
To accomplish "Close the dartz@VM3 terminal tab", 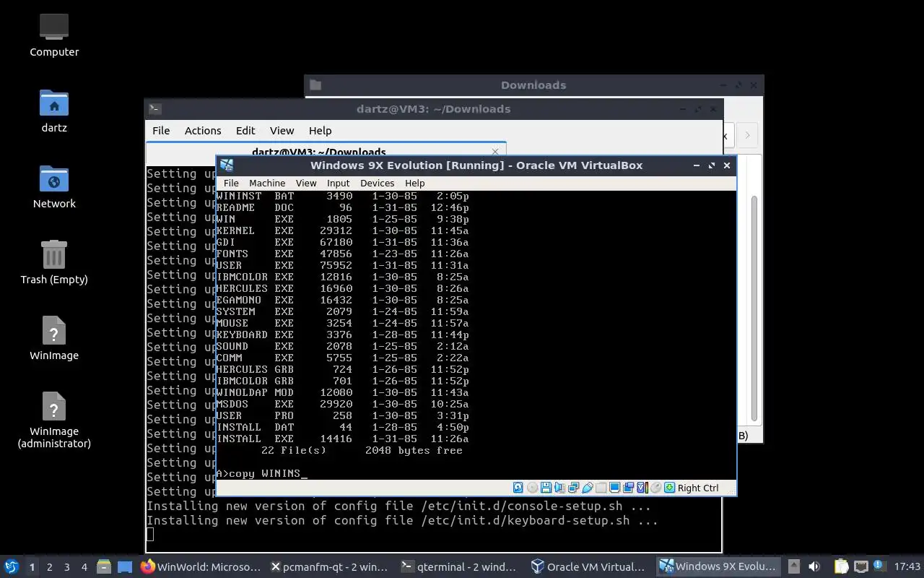I will click(495, 152).
